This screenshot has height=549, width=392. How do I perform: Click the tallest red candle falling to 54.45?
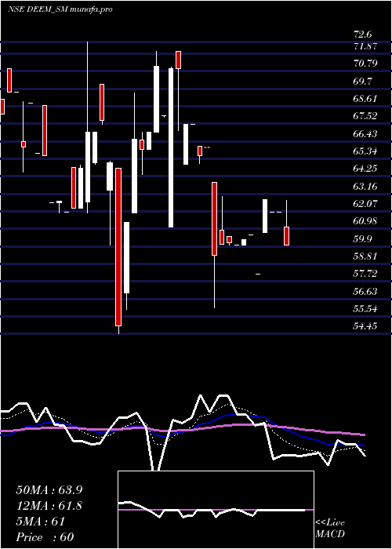(118, 247)
